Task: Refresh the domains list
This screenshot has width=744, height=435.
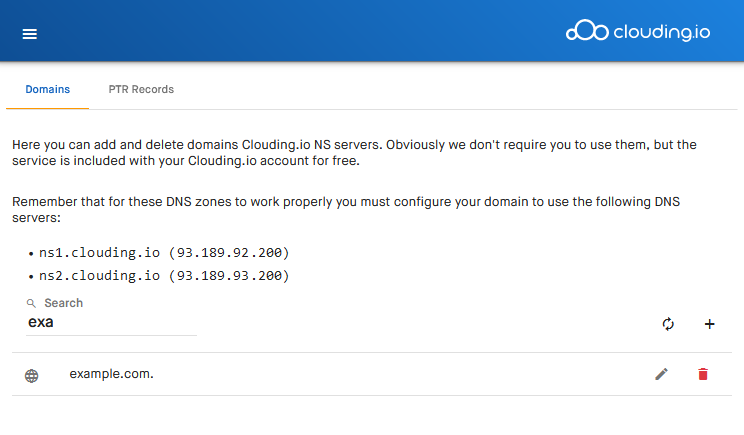Action: pyautogui.click(x=668, y=324)
